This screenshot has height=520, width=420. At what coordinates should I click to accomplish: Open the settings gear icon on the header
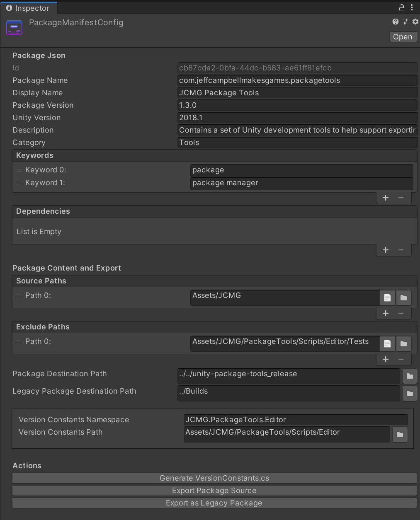415,22
